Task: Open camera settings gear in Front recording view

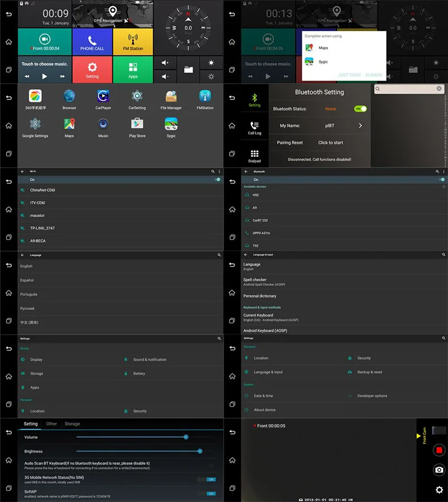Action: point(439,490)
